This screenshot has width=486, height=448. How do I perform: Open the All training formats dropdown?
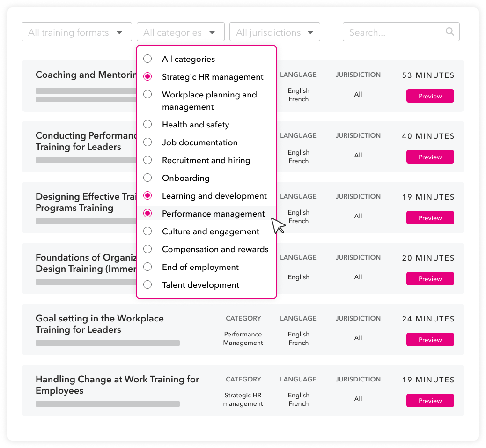coord(77,32)
